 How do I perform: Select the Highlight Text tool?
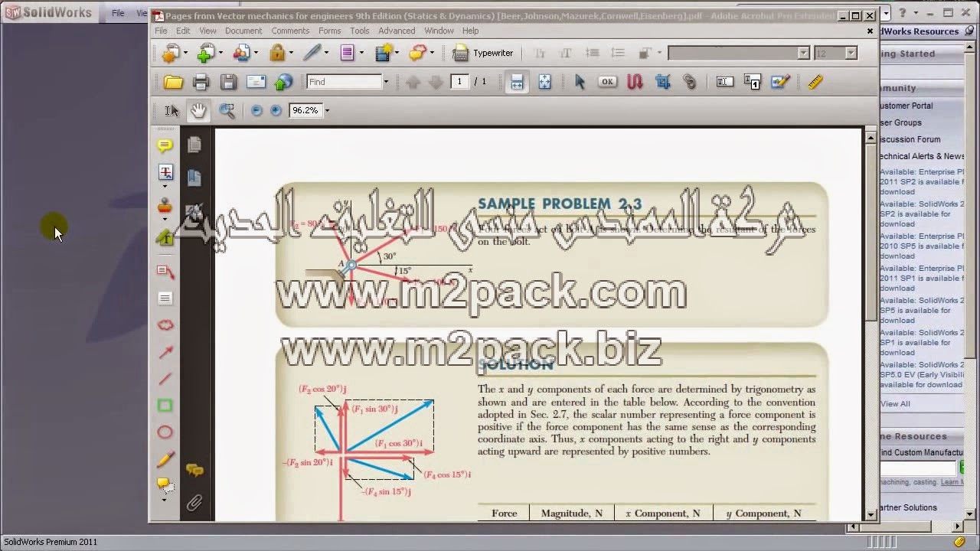click(165, 237)
